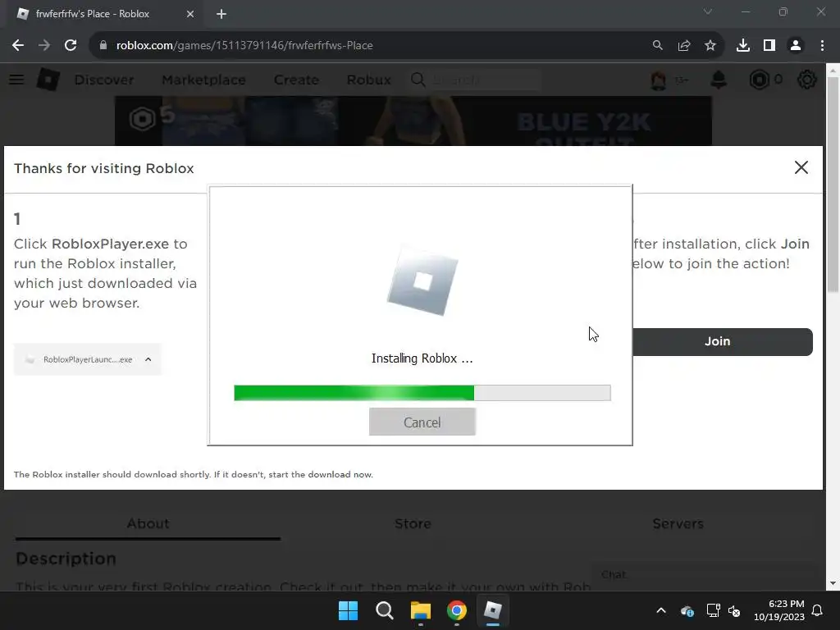The width and height of the screenshot is (840, 630).
Task: Click the Roblox logo in installer window
Action: pyautogui.click(x=422, y=281)
